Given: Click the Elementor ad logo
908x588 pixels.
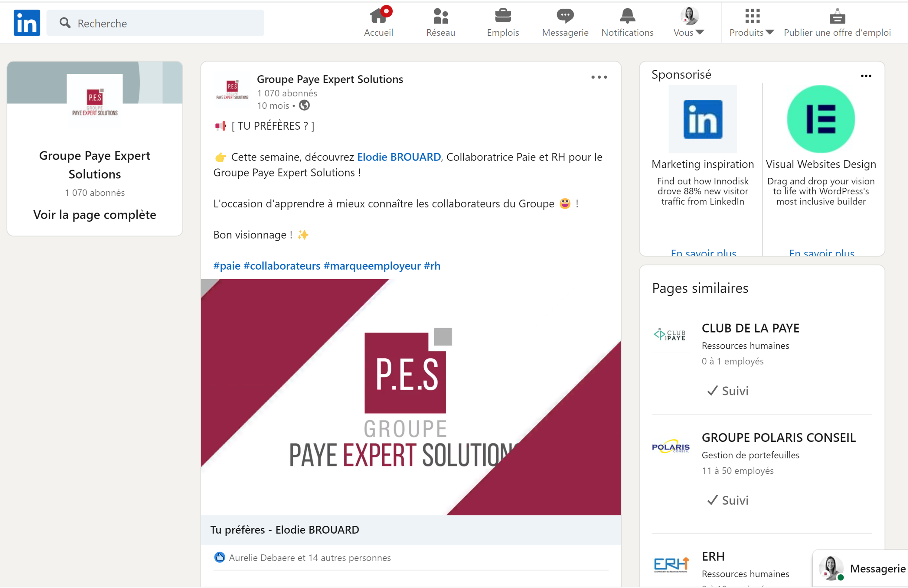Looking at the screenshot, I should [x=821, y=119].
